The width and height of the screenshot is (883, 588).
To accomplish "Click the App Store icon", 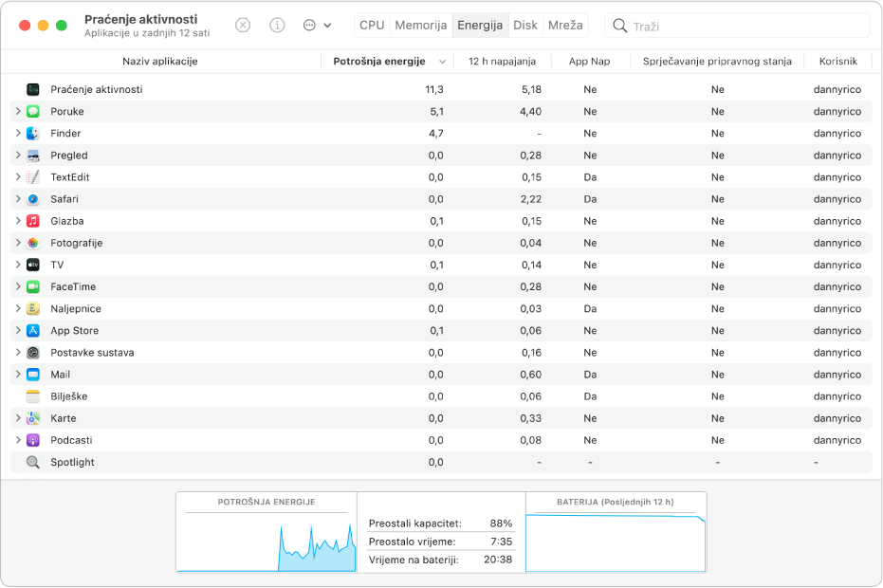I will pyautogui.click(x=33, y=331).
